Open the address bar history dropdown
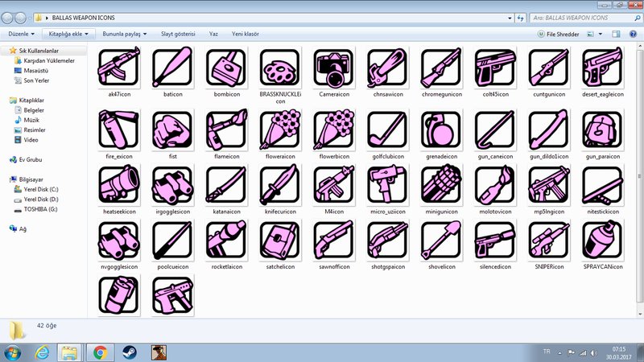This screenshot has width=644, height=362. click(510, 18)
